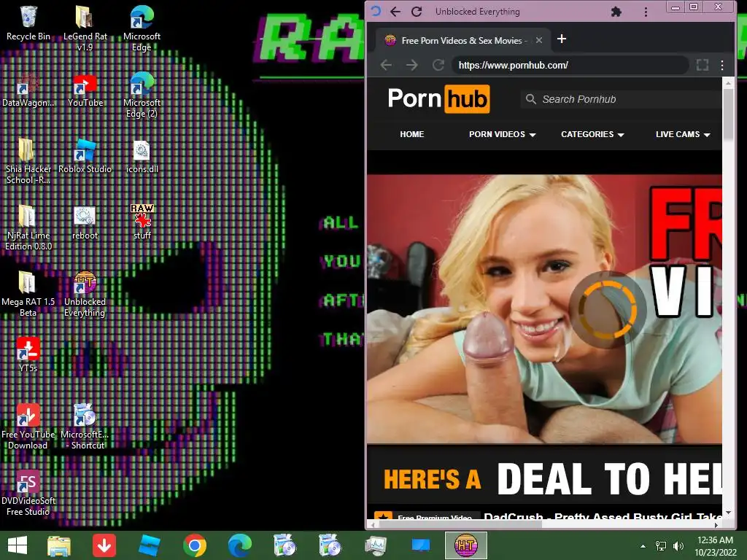
Task: Select the DVDVideoSoft Free Studio shortcut
Action: pos(28,492)
